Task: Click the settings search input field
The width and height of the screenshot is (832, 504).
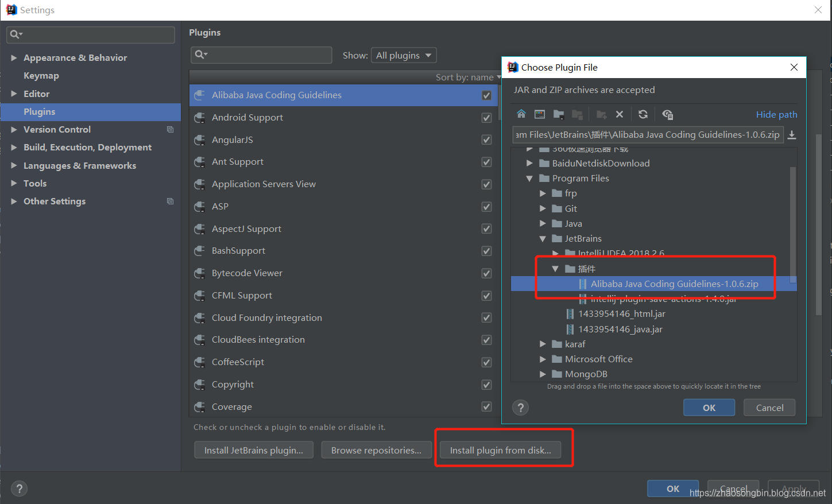Action: pos(91,34)
